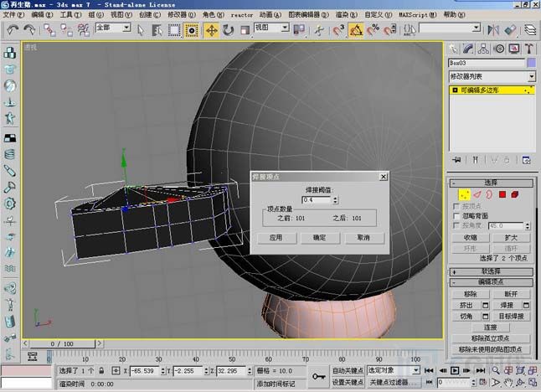Toggle the 3D Snaps button

(x=338, y=30)
